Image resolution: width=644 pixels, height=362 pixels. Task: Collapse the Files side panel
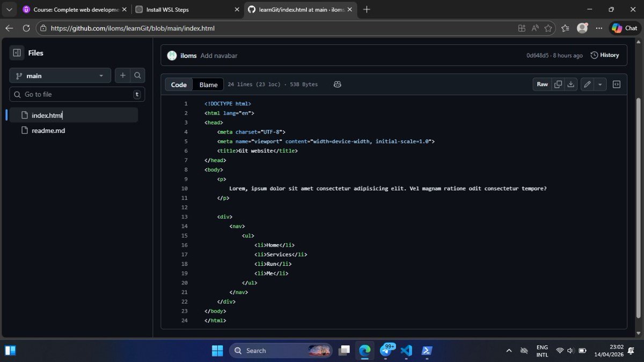(16, 53)
